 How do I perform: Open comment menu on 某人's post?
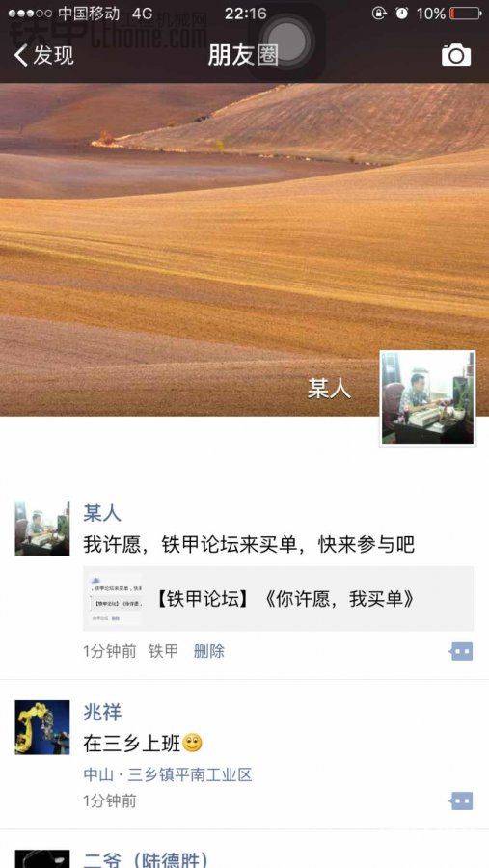pyautogui.click(x=461, y=652)
